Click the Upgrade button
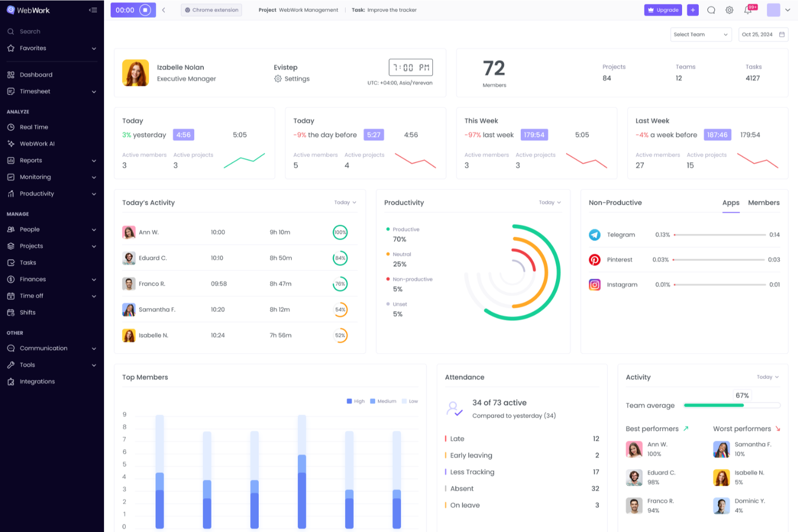 tap(663, 10)
